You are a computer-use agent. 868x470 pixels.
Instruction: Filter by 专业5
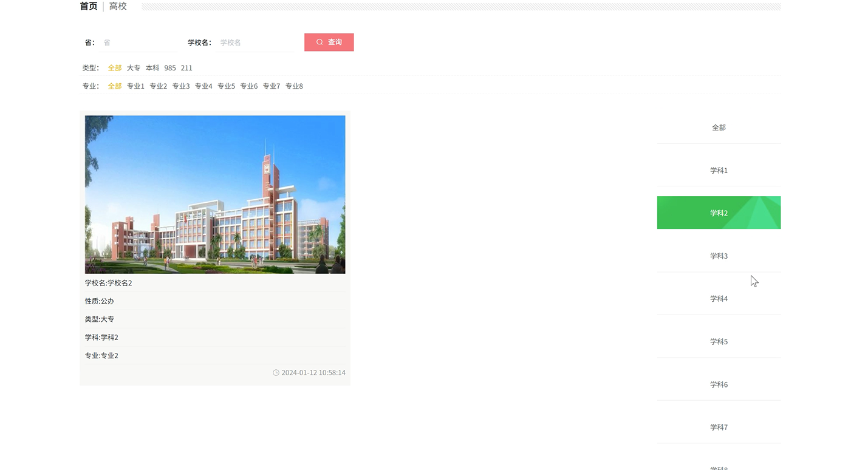click(x=227, y=86)
